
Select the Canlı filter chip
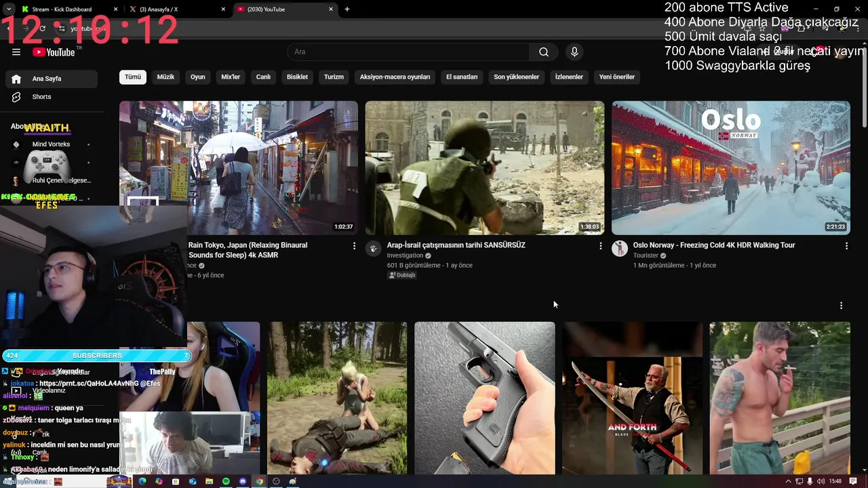coord(263,77)
